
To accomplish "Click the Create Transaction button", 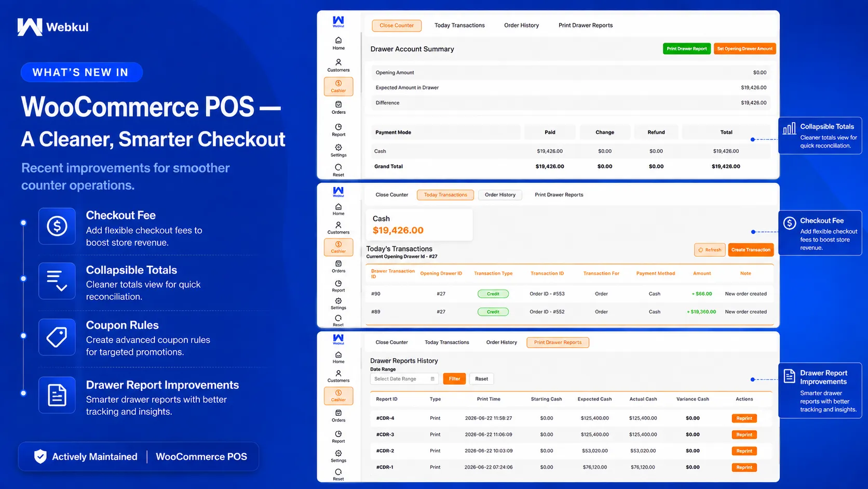I will click(751, 250).
